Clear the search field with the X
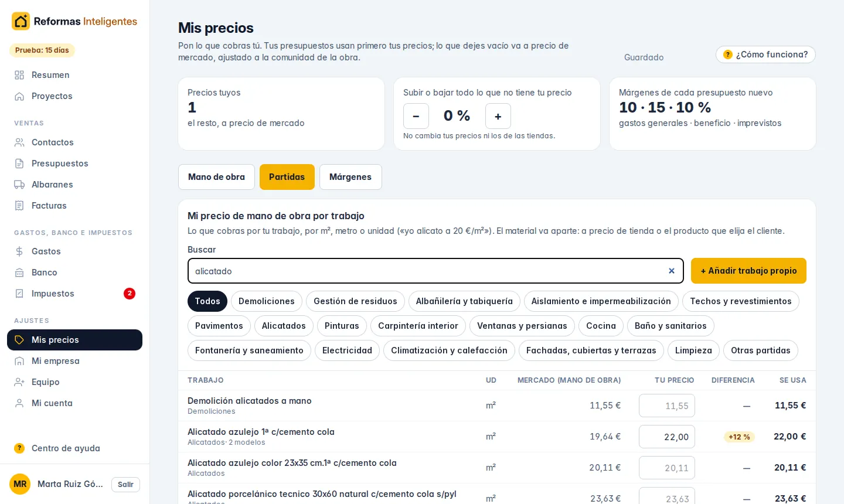The image size is (844, 504). (672, 271)
